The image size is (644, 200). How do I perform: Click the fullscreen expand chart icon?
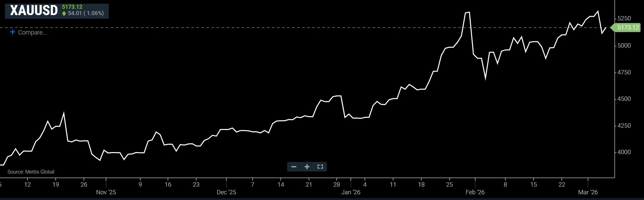point(320,167)
